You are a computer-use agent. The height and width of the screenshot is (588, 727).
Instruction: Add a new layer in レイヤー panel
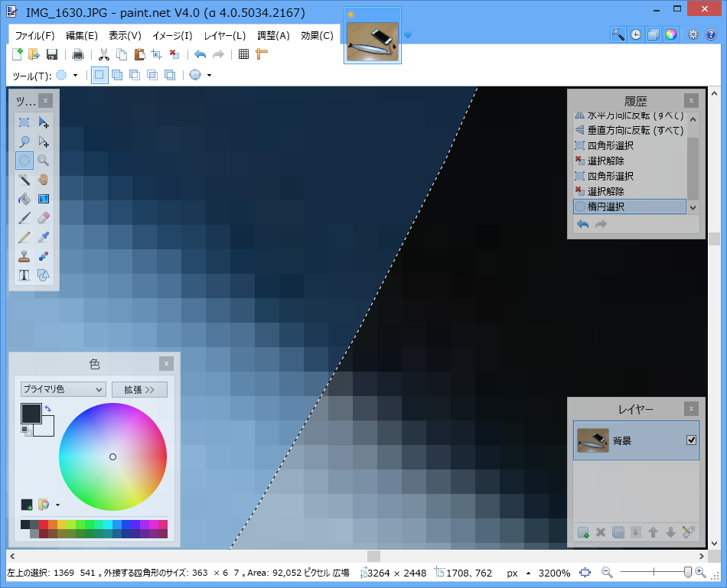(583, 532)
